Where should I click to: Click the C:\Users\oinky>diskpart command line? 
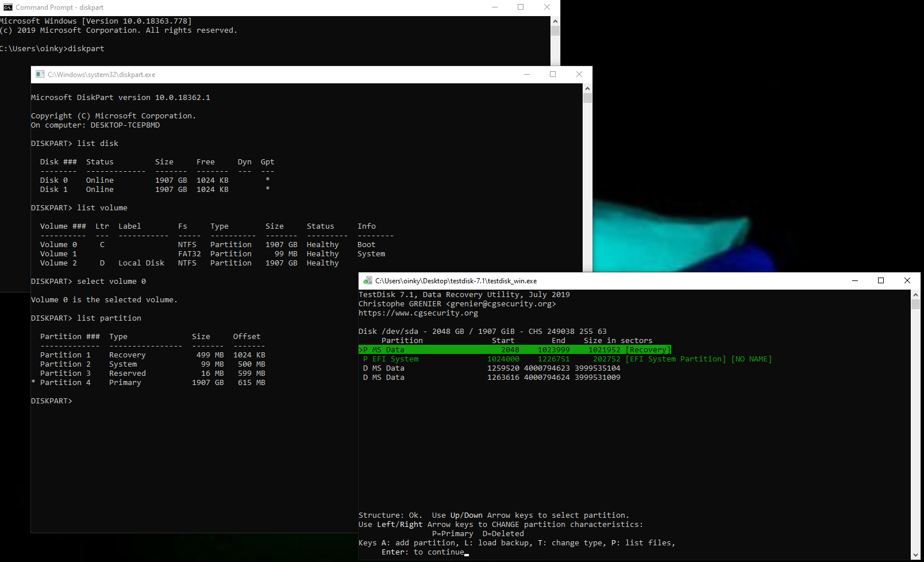pyautogui.click(x=52, y=49)
